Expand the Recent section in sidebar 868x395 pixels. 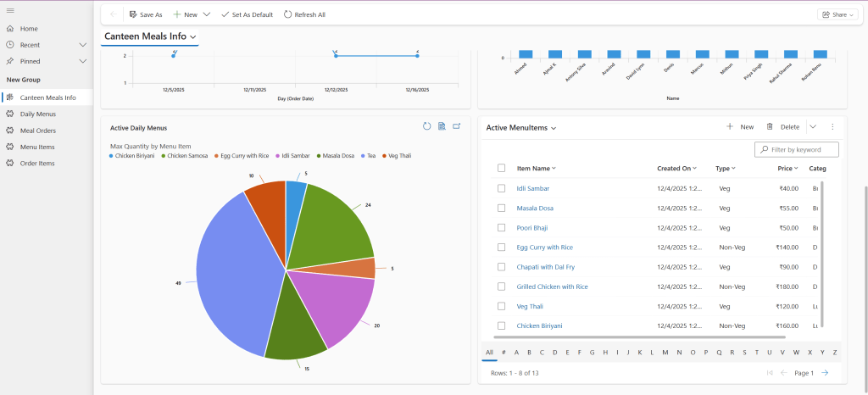point(83,45)
